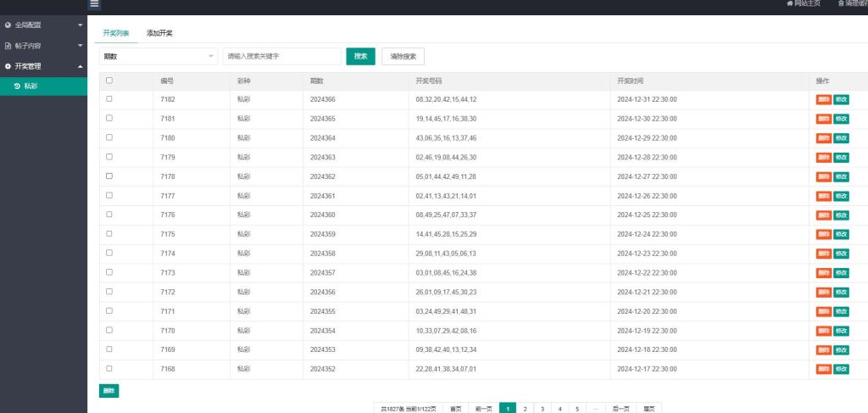
Task: Collapse the 开奖管理 sidebar section arrow
Action: point(80,66)
